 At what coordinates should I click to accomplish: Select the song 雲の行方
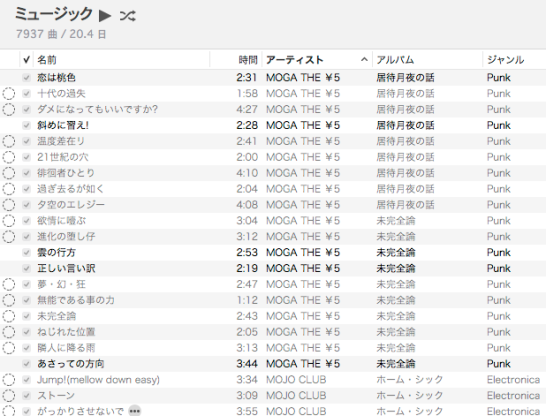[x=56, y=252]
